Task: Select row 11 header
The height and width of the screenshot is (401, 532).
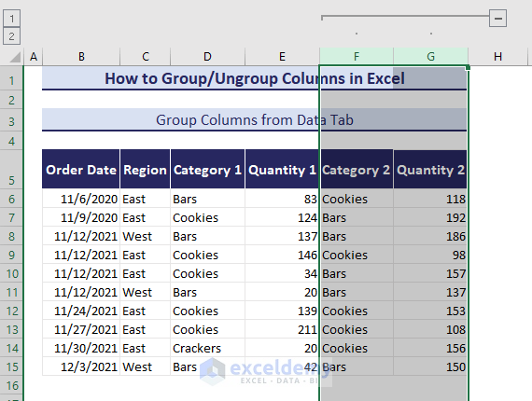Action: tap(11, 292)
